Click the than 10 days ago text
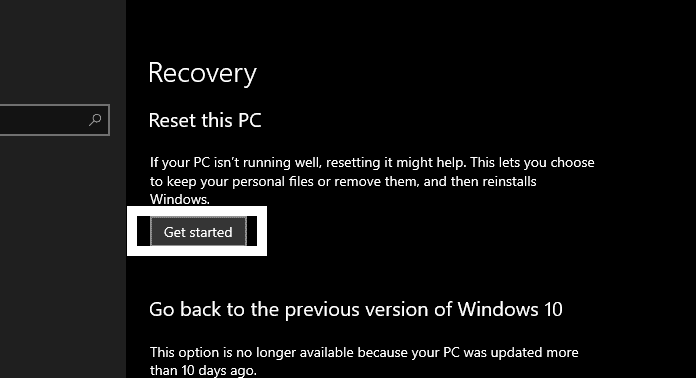Image resolution: width=696 pixels, height=378 pixels. 203,370
